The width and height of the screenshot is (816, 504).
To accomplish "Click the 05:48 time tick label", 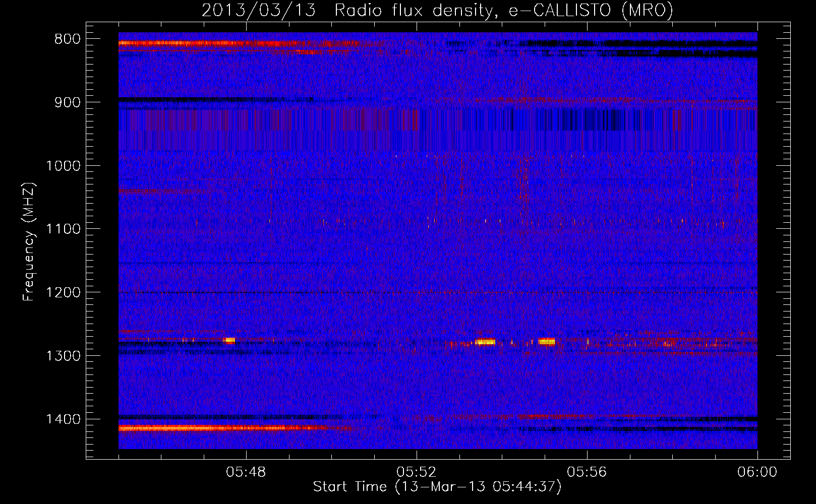I will point(246,472).
